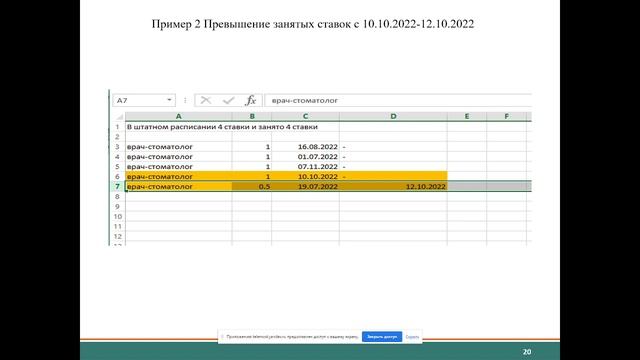Select column D header
This screenshot has width=640, height=360.
393,116
